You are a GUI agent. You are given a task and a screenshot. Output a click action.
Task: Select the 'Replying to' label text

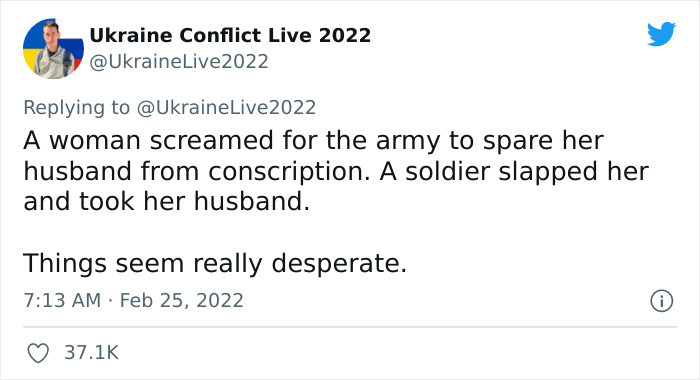click(77, 108)
